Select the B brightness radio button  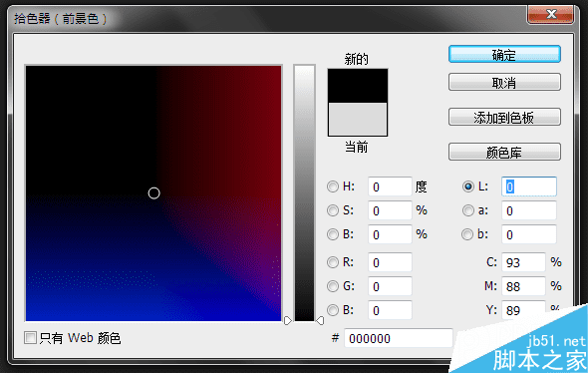[333, 234]
